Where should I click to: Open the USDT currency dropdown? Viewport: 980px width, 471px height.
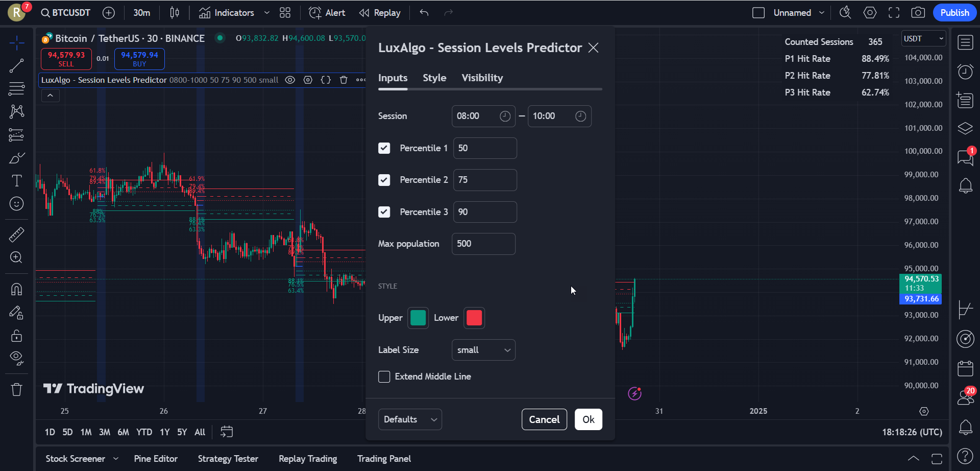(923, 38)
